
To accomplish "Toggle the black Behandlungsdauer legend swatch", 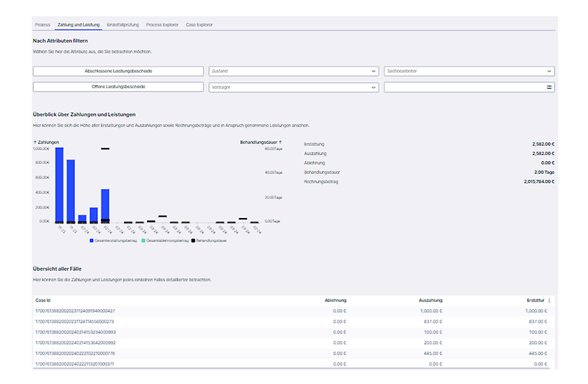I will (193, 240).
